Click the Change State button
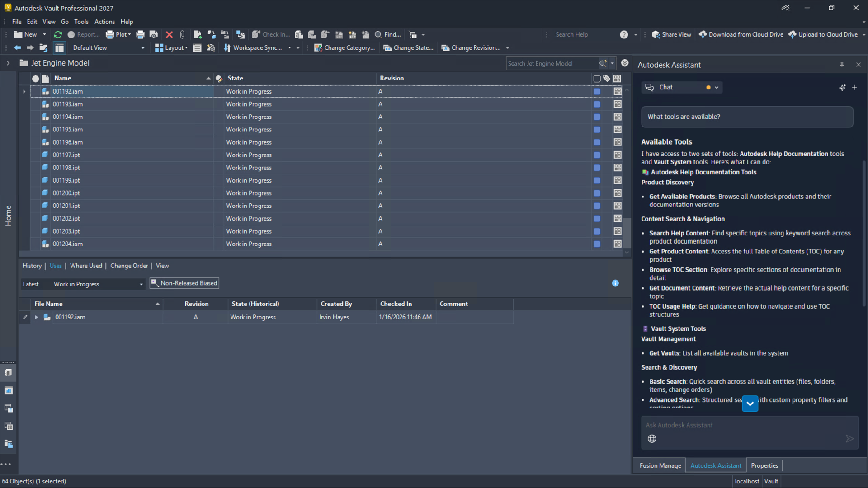868x488 pixels. [408, 48]
